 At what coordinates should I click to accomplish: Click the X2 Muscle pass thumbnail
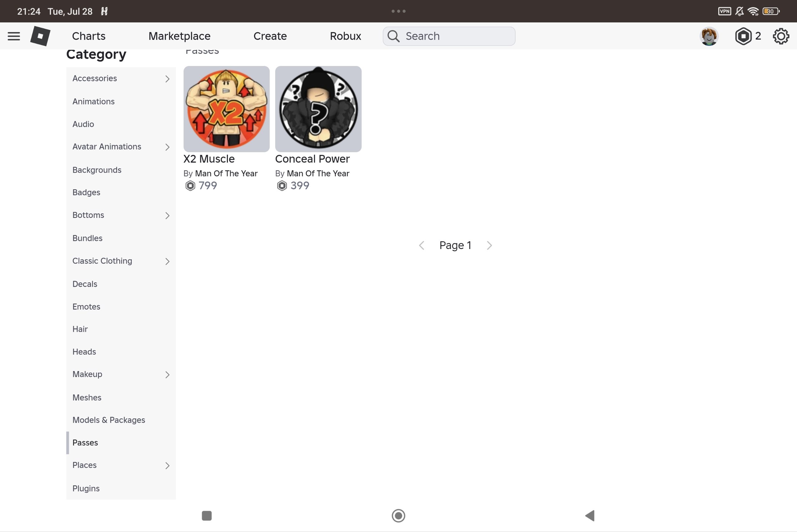tap(227, 109)
